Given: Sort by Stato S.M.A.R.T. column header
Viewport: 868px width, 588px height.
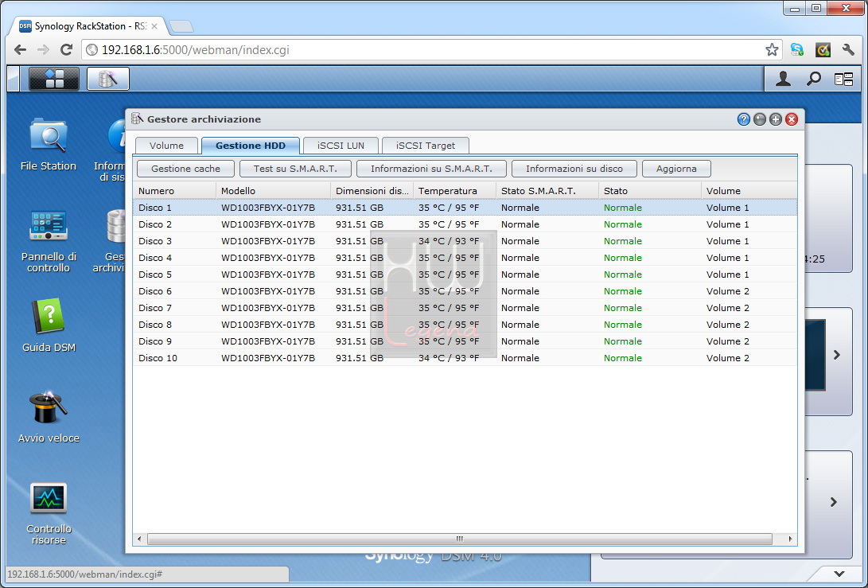Looking at the screenshot, I should click(x=547, y=190).
